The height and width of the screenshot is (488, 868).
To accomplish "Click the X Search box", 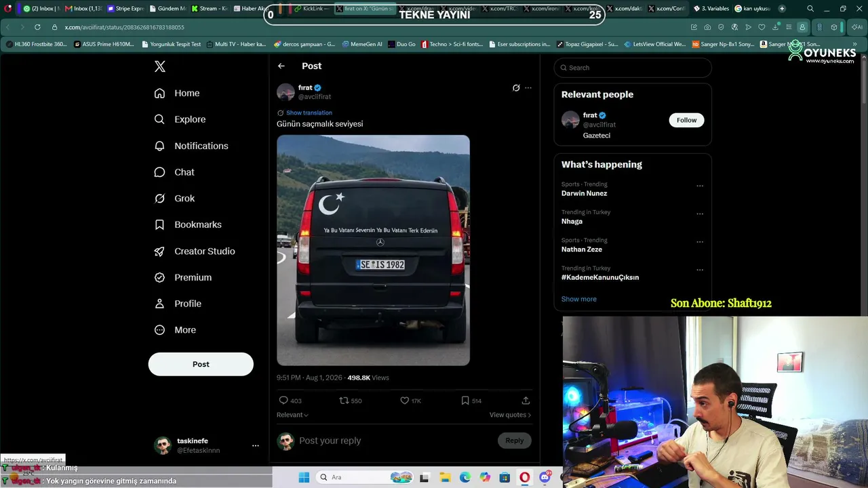I will point(633,68).
